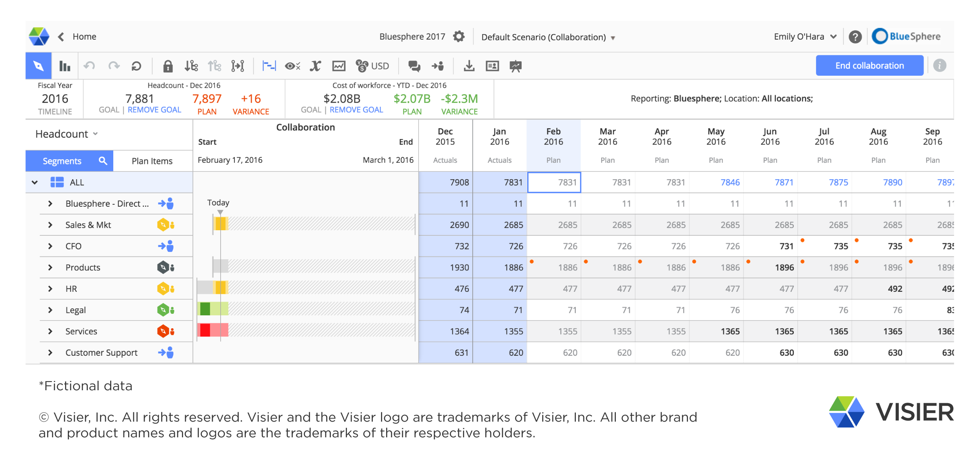
Task: Click REMOVE GOAL under Headcount
Action: point(154,110)
